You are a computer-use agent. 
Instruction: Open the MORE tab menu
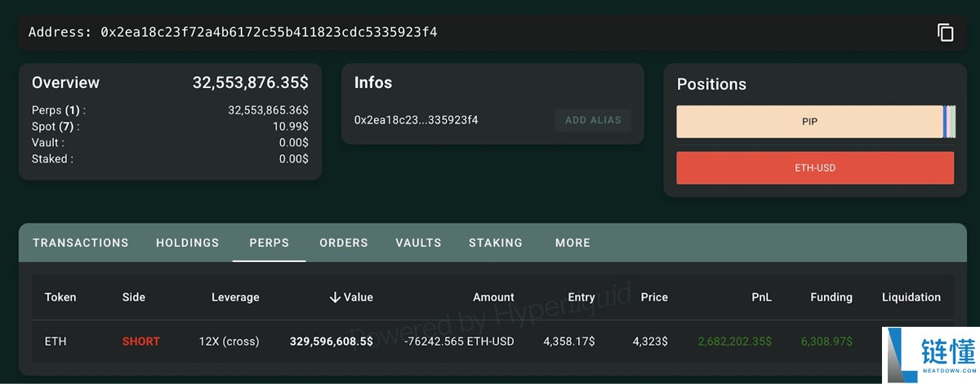(x=572, y=243)
